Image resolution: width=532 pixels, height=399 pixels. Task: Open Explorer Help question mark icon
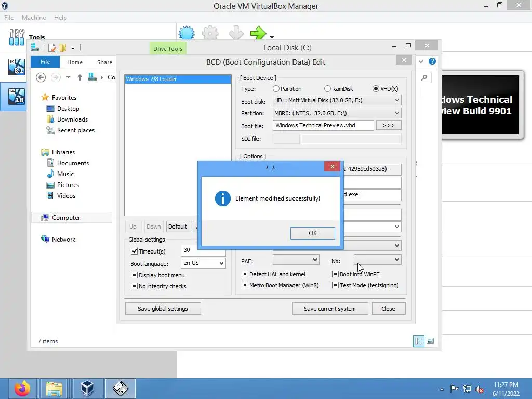click(x=432, y=61)
